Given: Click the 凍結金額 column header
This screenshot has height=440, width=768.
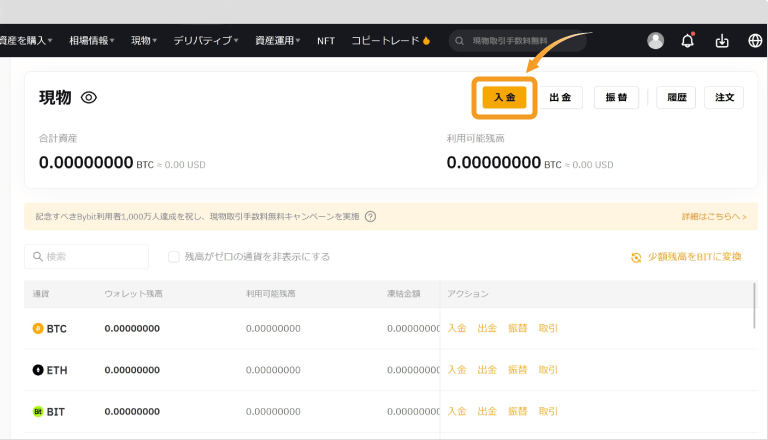Looking at the screenshot, I should point(404,294).
